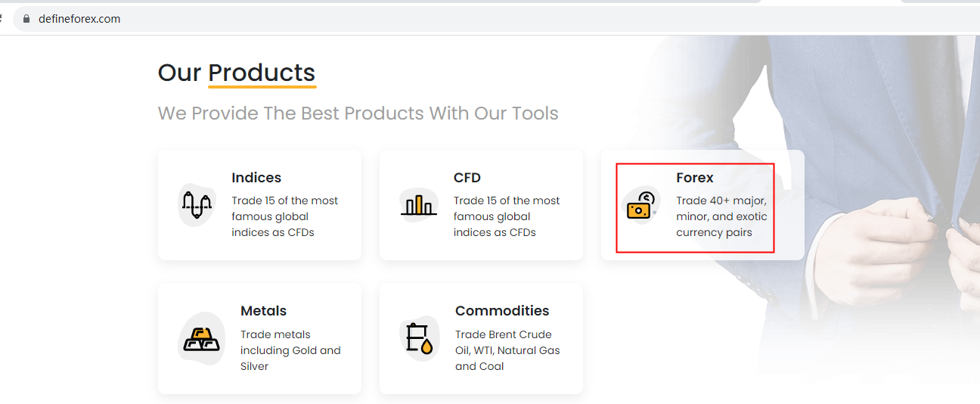
Task: Click 'Trade Brent Crude Oil' description text
Action: click(x=507, y=350)
